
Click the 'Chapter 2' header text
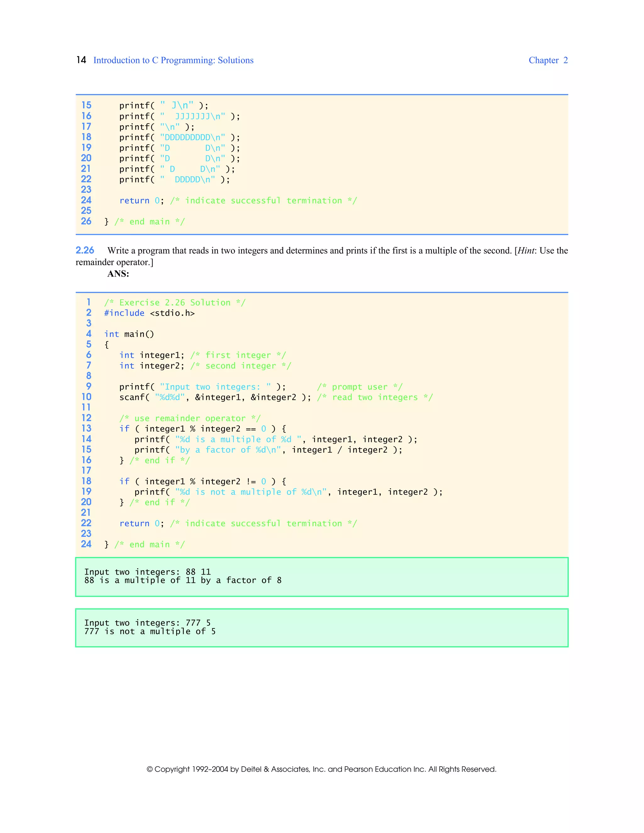(x=548, y=60)
